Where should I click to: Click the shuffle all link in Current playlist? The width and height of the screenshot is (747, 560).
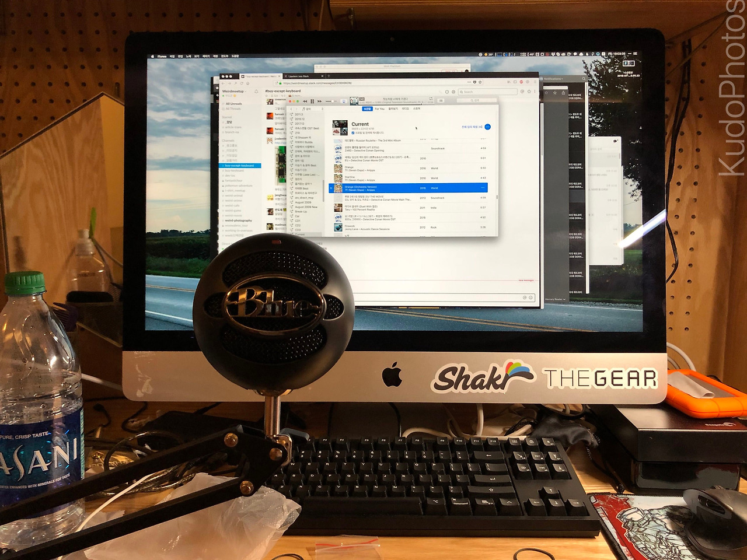click(x=472, y=127)
